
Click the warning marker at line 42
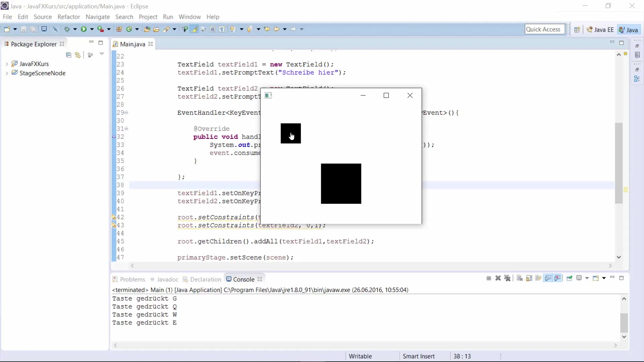pyautogui.click(x=114, y=217)
